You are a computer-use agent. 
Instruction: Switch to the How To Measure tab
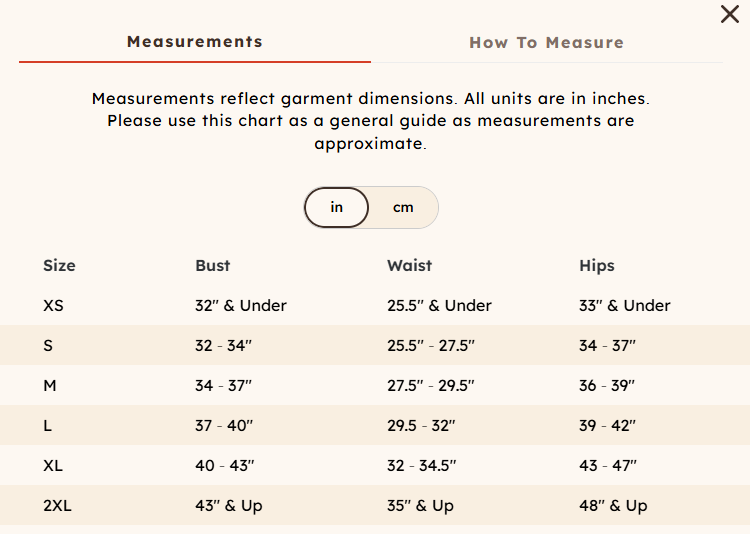point(546,43)
